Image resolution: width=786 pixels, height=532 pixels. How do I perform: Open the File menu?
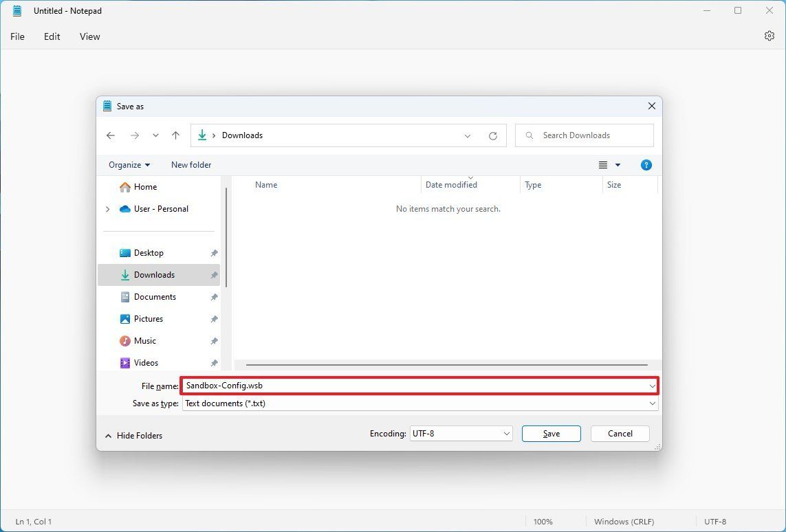[17, 36]
